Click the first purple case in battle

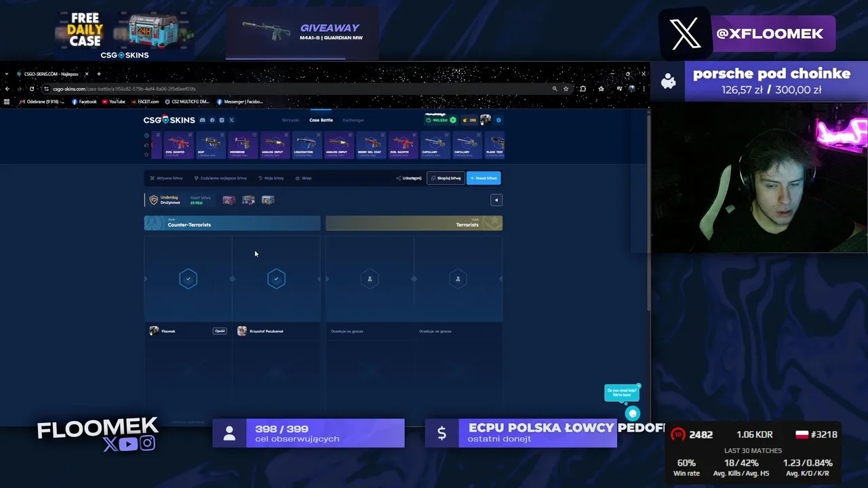pyautogui.click(x=229, y=200)
